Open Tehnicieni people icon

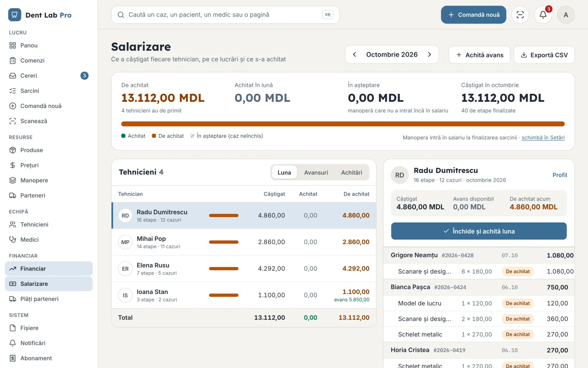(x=12, y=224)
